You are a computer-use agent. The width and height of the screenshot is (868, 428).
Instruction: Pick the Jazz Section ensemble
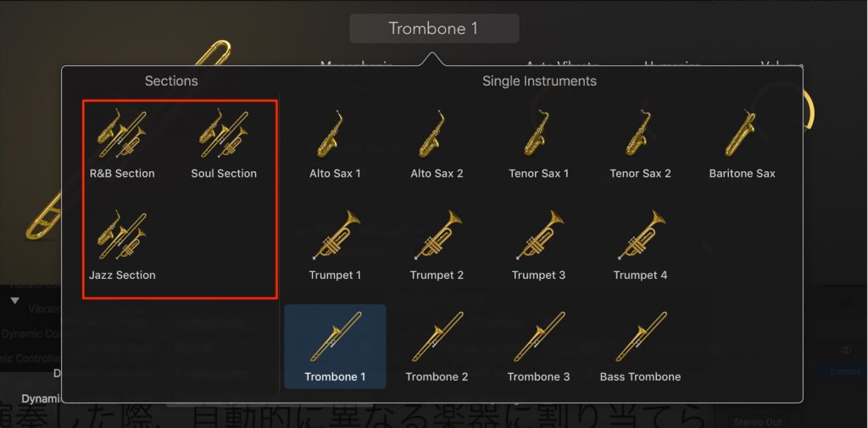[x=122, y=245]
